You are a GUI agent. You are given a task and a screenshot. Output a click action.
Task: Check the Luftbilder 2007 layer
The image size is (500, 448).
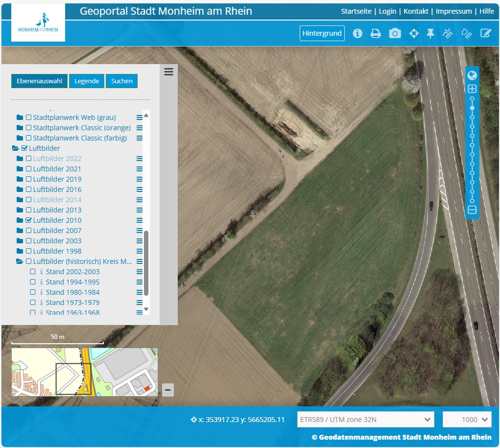point(29,230)
